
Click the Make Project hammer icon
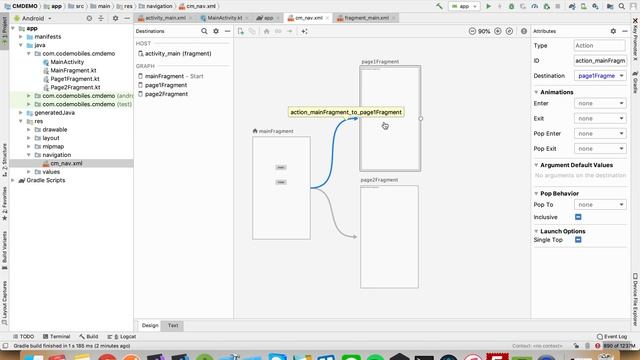click(x=439, y=6)
